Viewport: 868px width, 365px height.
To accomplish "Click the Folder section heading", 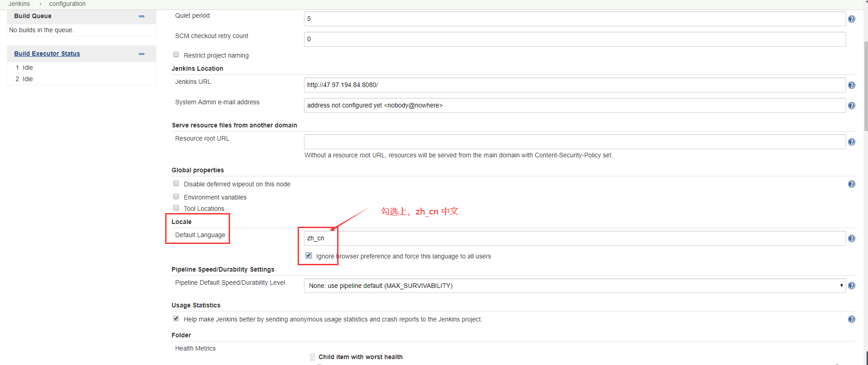I will 181,335.
